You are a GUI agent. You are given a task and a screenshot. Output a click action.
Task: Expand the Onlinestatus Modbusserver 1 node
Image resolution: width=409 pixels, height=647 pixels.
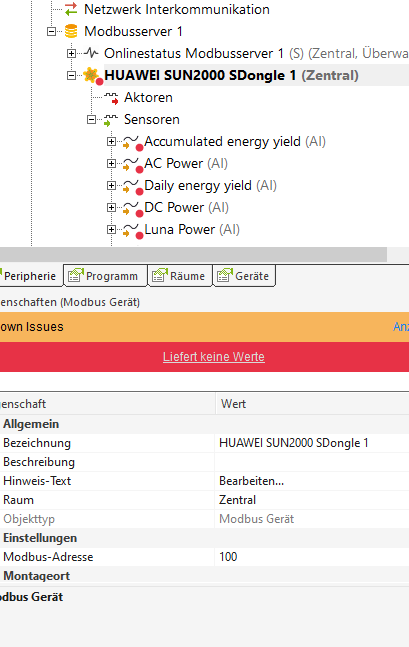click(71, 53)
